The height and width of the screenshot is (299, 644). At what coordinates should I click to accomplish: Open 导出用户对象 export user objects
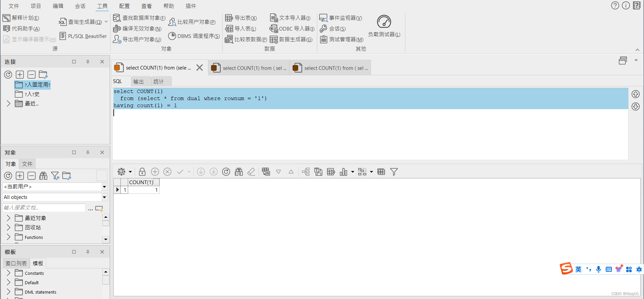pyautogui.click(x=137, y=39)
